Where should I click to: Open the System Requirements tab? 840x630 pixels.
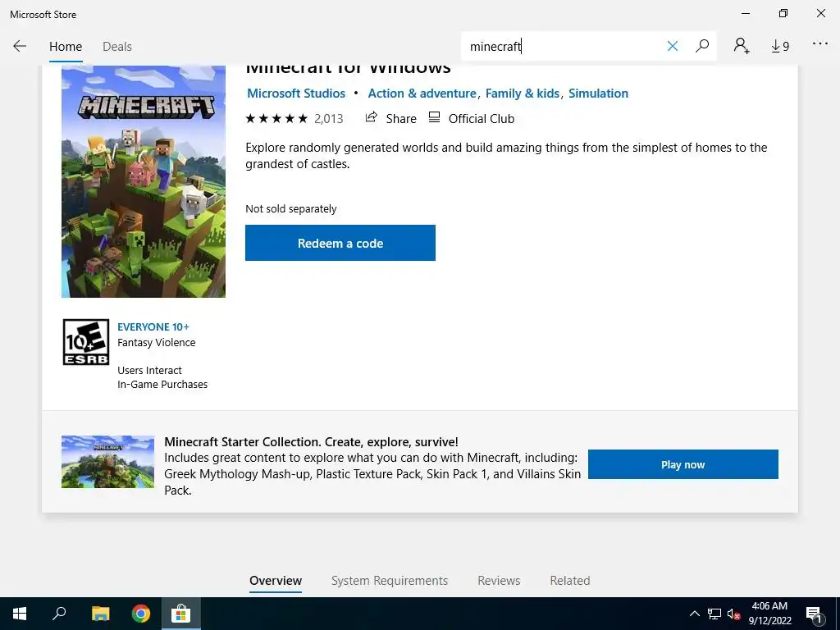[x=390, y=581]
